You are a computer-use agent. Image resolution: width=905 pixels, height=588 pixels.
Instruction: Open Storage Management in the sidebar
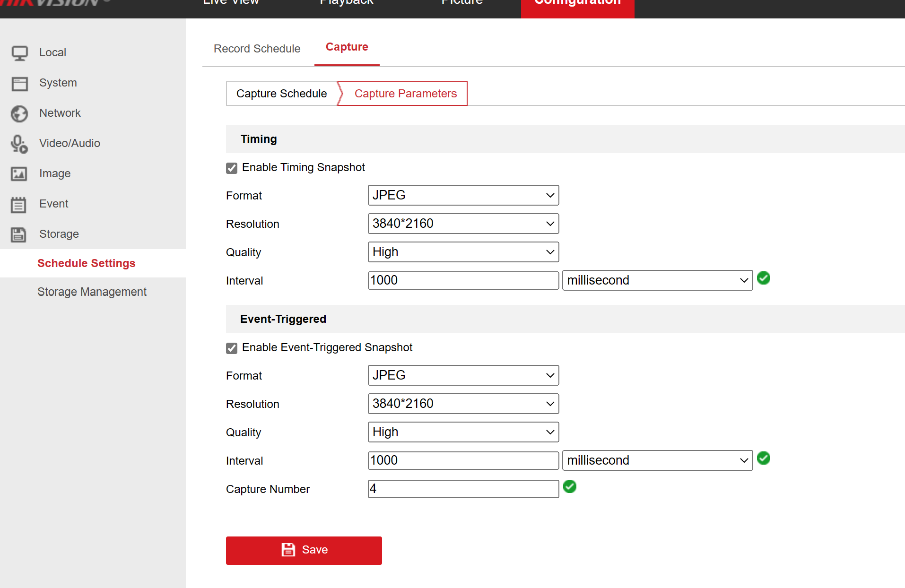tap(92, 292)
